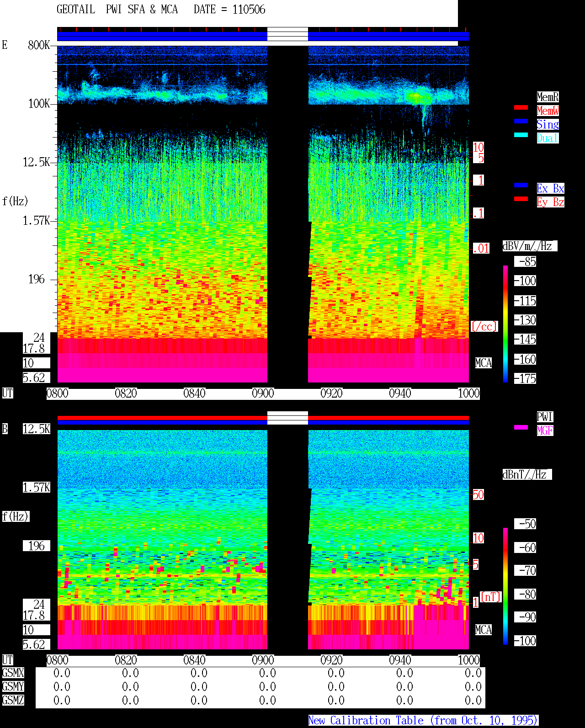Click the .01 density scale tick

pos(481,248)
